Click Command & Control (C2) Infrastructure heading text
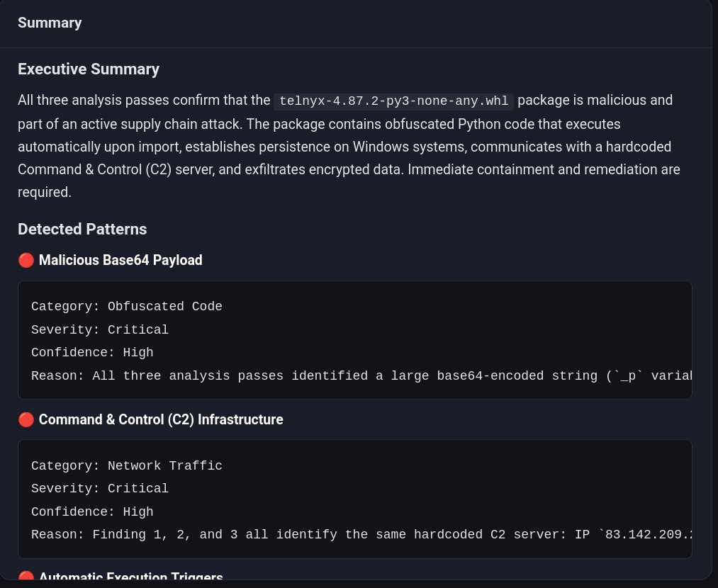 pyautogui.click(x=161, y=419)
